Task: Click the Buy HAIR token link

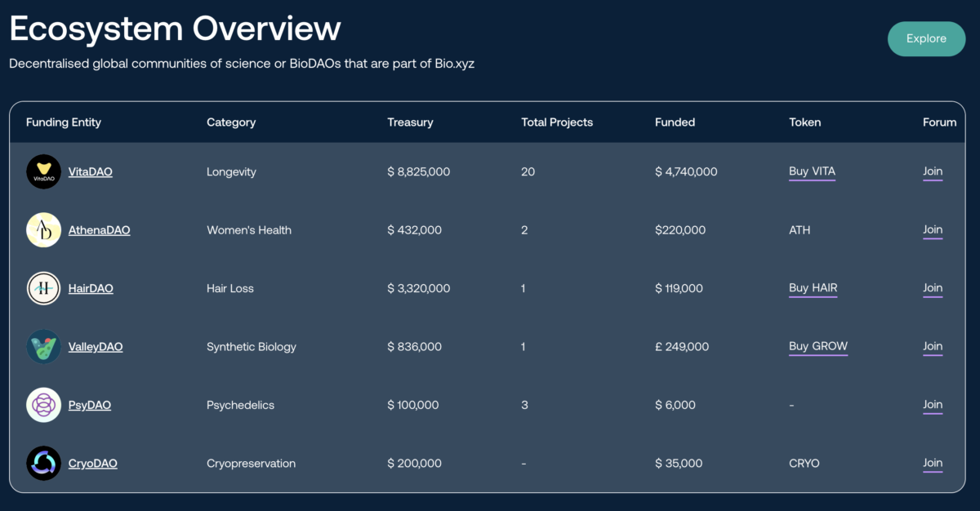Action: [x=813, y=288]
